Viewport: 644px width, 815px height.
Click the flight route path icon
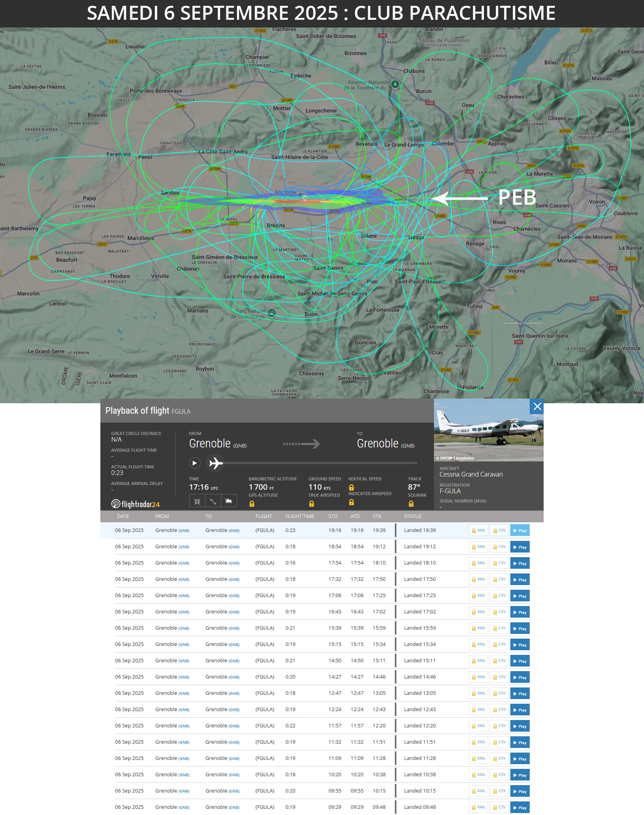coord(213,501)
